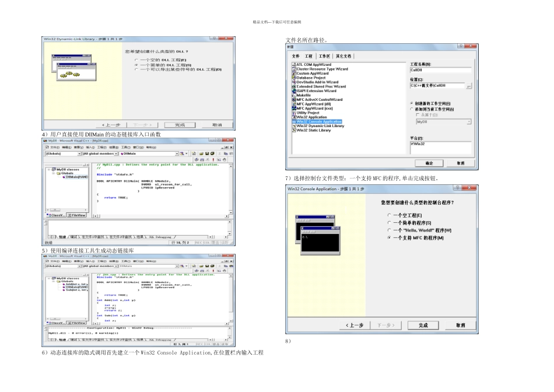Select 一个简单的 DLL 工程 radio option
Viewport: 554px width, 392px height.
pyautogui.click(x=136, y=65)
